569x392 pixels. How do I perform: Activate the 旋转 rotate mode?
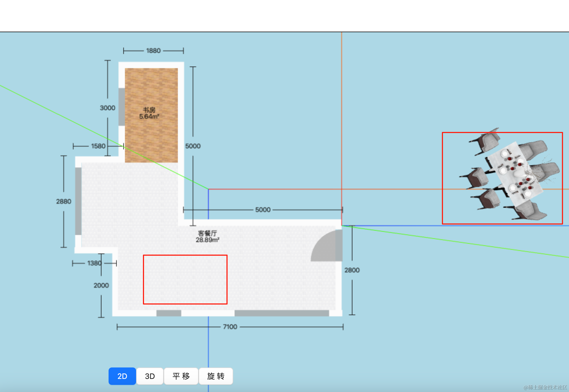tap(216, 376)
